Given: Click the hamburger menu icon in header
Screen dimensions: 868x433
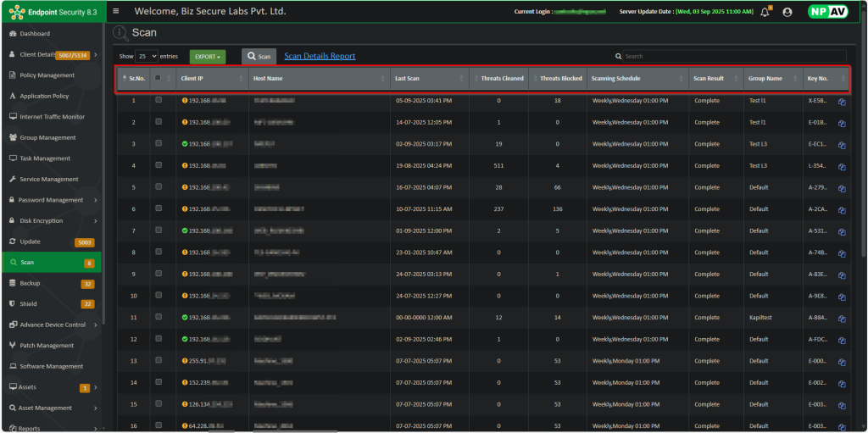Looking at the screenshot, I should pos(116,11).
